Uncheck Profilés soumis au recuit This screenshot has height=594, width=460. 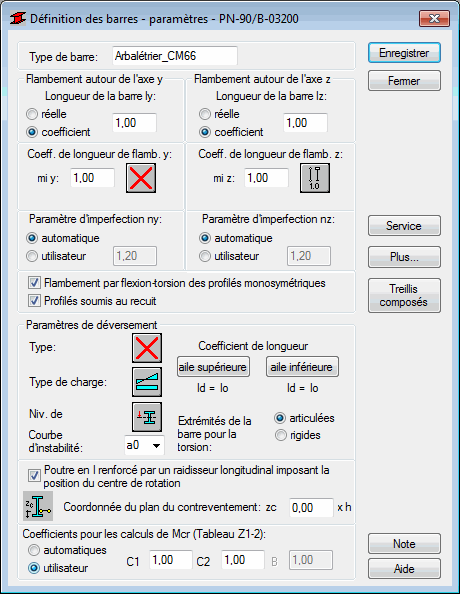pyautogui.click(x=34, y=301)
